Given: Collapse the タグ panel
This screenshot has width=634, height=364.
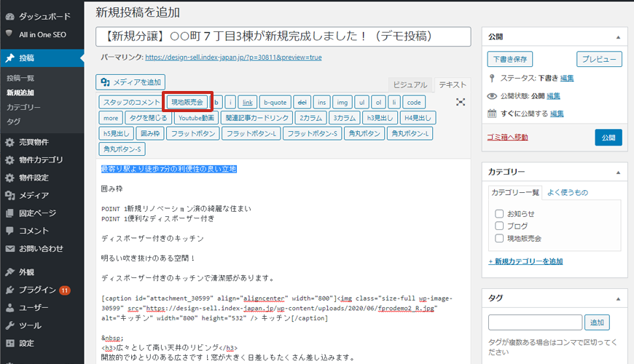Looking at the screenshot, I should (x=618, y=298).
